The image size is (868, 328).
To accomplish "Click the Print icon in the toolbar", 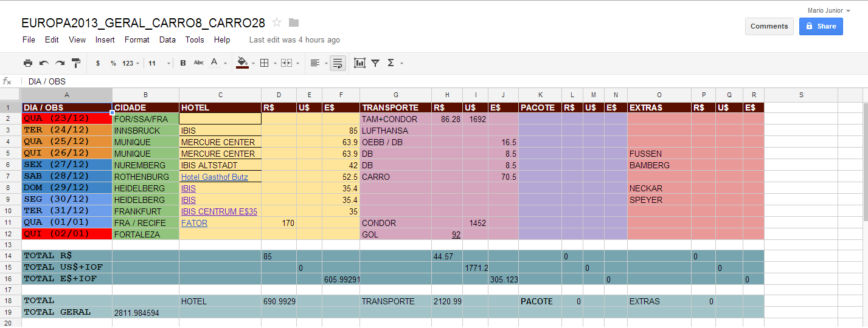I will click(x=28, y=63).
